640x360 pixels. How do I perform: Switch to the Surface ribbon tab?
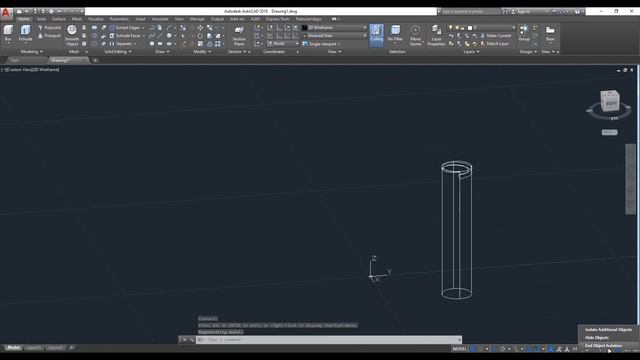click(x=59, y=19)
